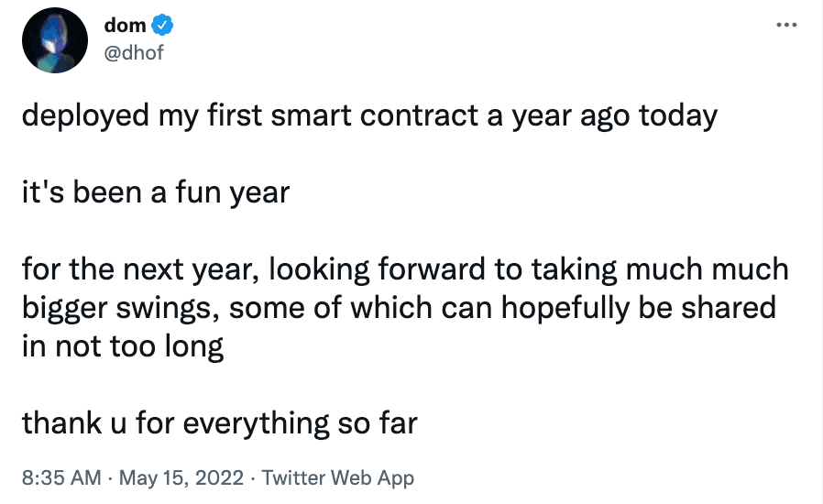Viewport: 823px width, 504px height.
Task: Open the "Twitter Web App" source link
Action: click(x=338, y=477)
